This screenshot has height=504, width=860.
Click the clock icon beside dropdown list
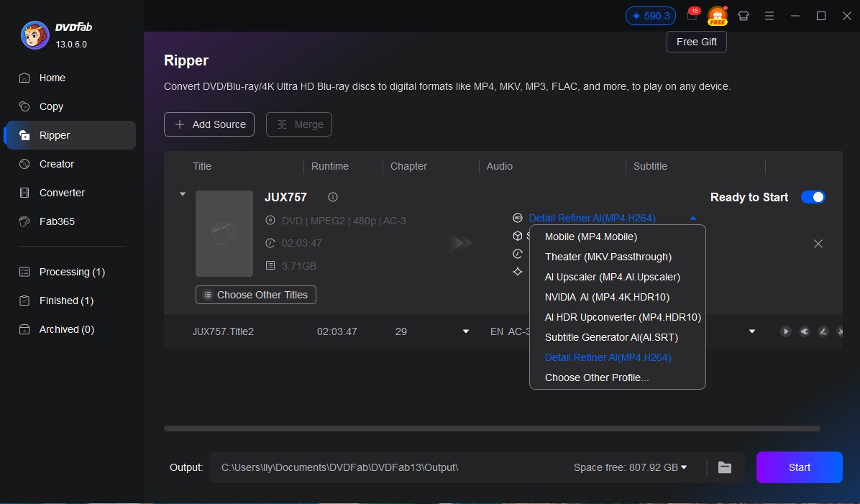point(517,253)
